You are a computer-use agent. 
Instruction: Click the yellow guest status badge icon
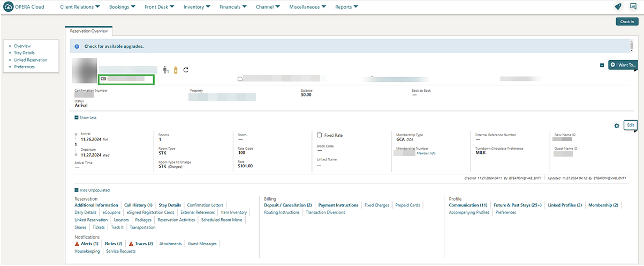click(176, 70)
